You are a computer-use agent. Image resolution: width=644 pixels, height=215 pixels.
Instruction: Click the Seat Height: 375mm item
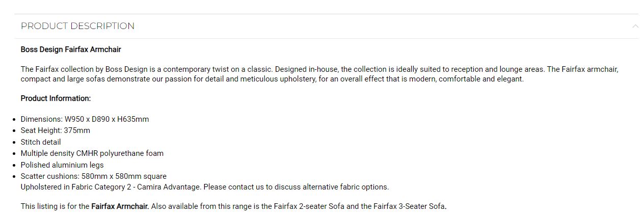click(56, 130)
